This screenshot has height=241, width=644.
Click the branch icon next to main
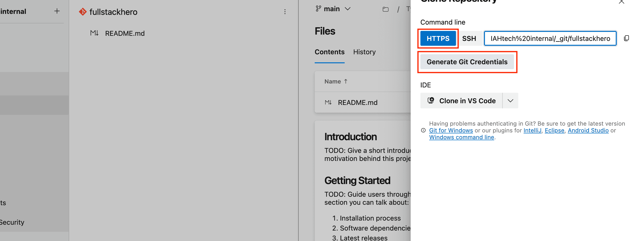318,9
